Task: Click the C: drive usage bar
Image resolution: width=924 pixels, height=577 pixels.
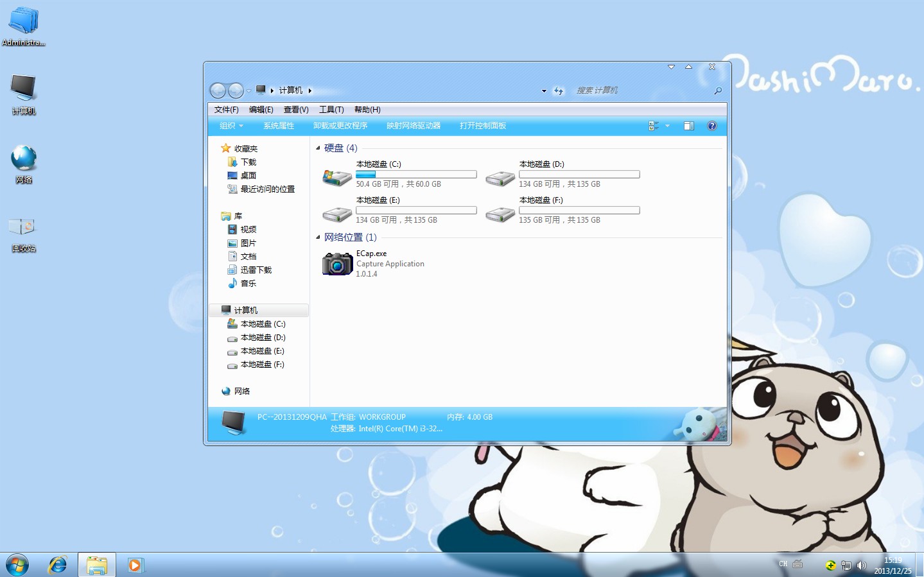Action: point(416,174)
